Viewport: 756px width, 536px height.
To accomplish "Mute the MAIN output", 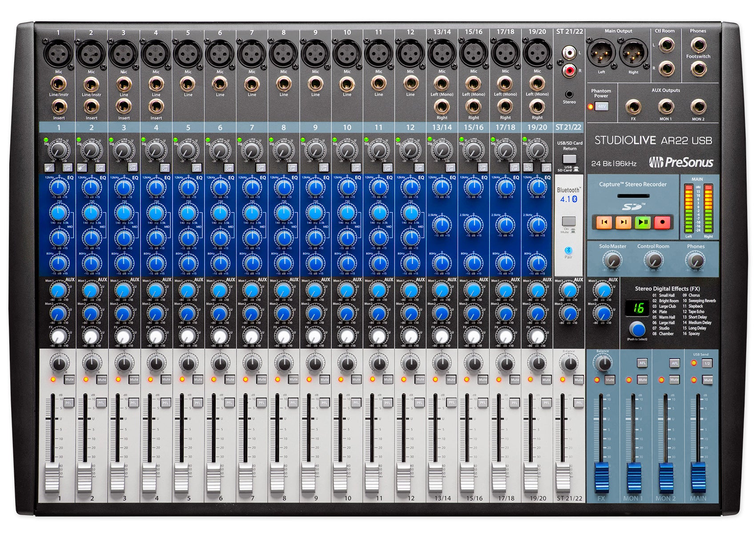I will tap(708, 380).
